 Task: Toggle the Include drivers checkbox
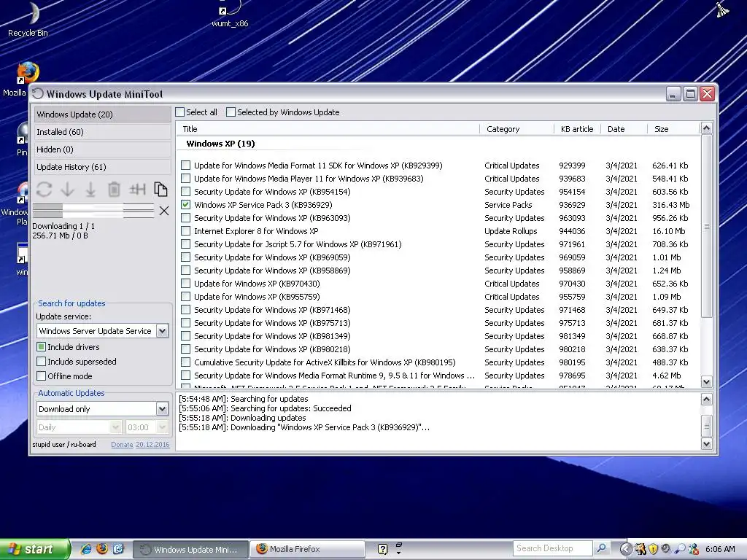click(x=42, y=346)
